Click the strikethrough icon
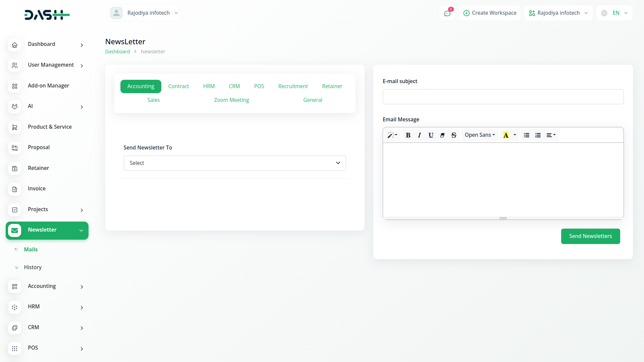The image size is (644, 362). 453,135
